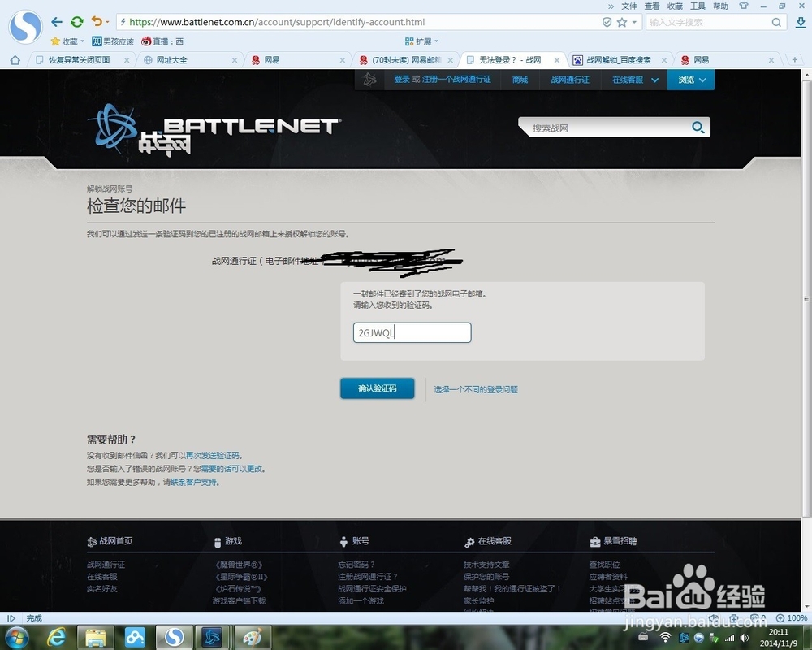Screen dimensions: 812x650
Task: Open the 帮助 menu
Action: coord(720,6)
